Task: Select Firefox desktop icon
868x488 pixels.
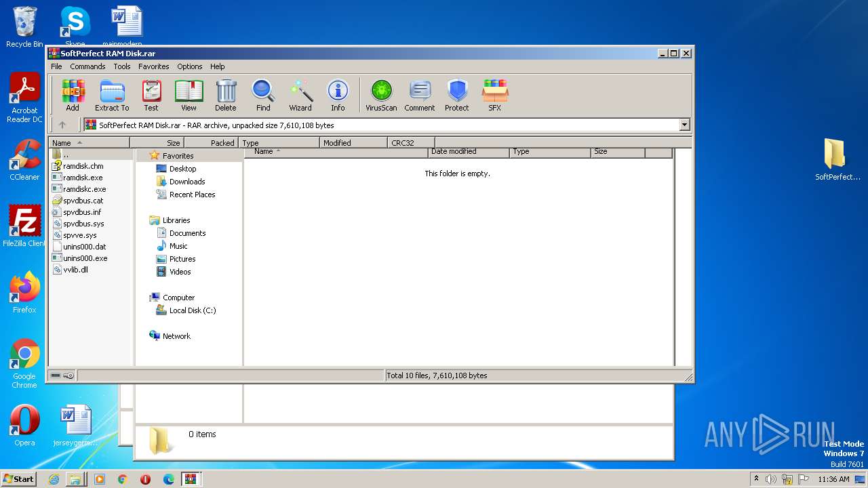Action: point(24,293)
